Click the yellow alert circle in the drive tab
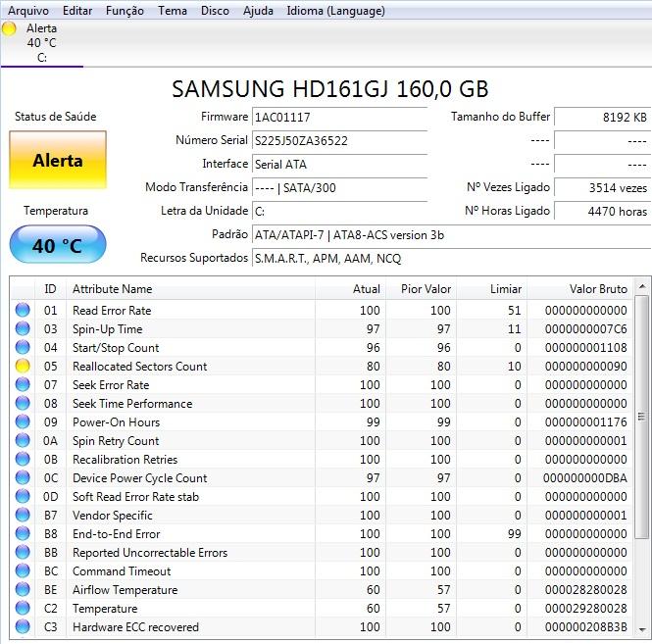Viewport: 652px width, 644px height. (x=9, y=28)
